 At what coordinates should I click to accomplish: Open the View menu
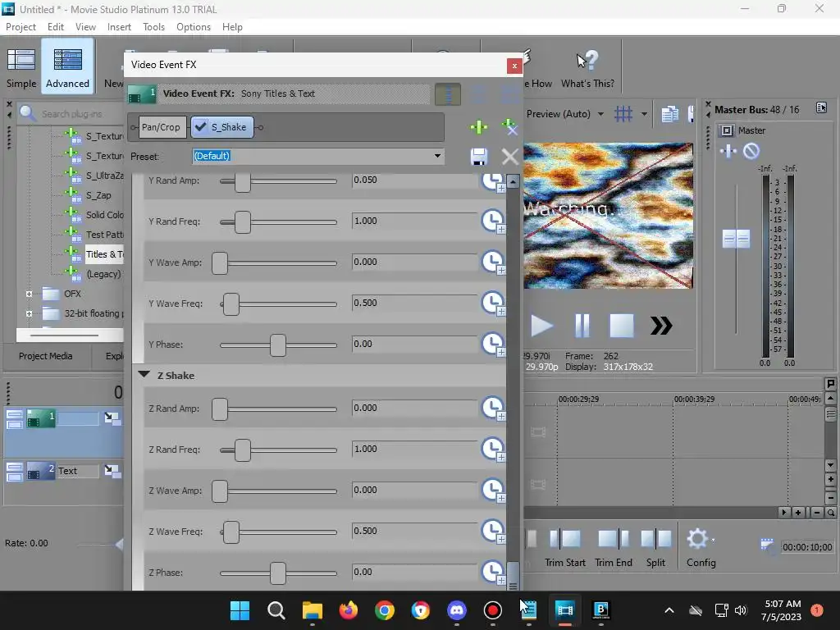85,27
